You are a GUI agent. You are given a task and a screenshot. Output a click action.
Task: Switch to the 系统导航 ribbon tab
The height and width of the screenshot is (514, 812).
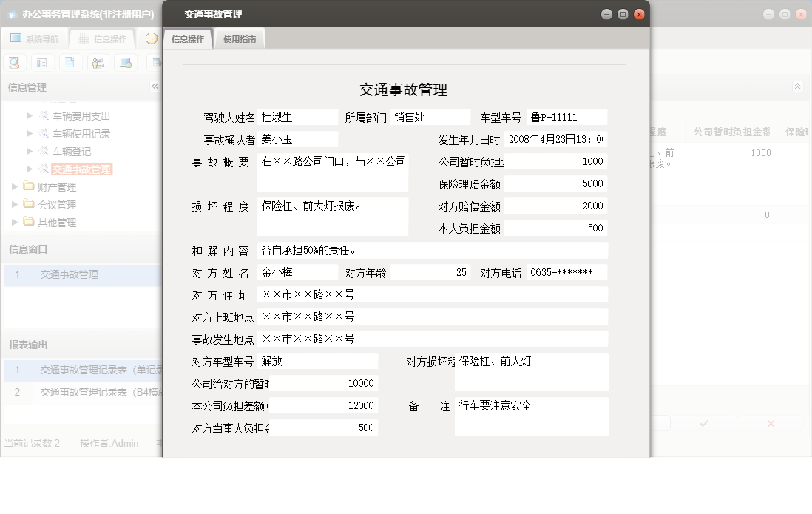pyautogui.click(x=35, y=38)
